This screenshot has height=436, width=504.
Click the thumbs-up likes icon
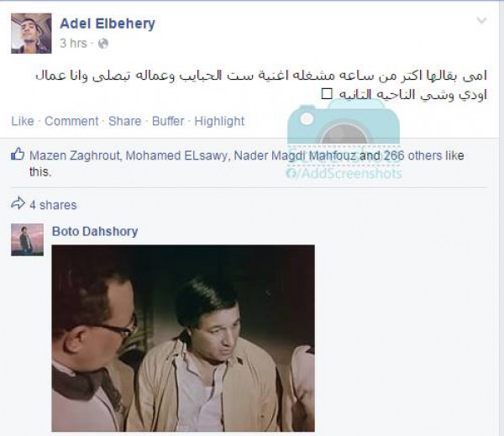click(18, 154)
